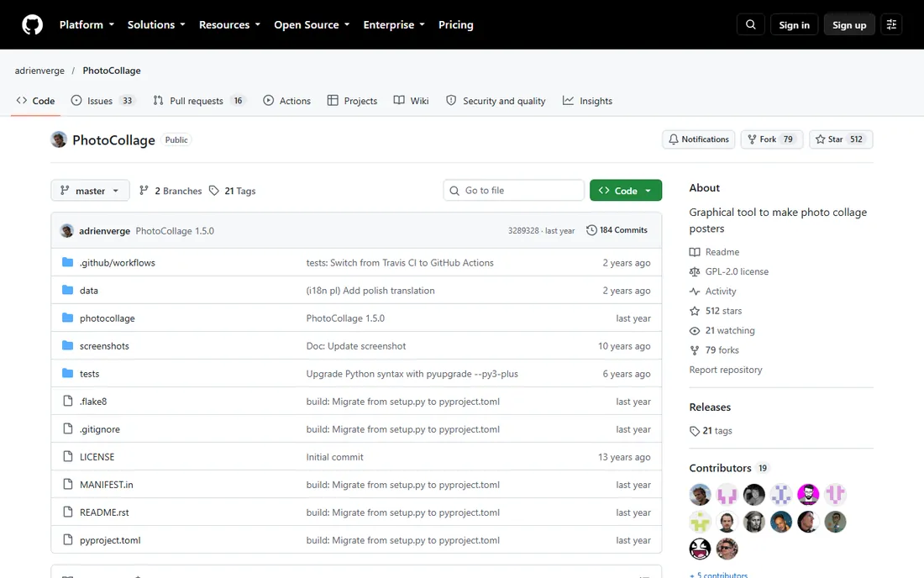Click the GitHub logo icon
Image resolution: width=924 pixels, height=578 pixels.
tap(33, 24)
